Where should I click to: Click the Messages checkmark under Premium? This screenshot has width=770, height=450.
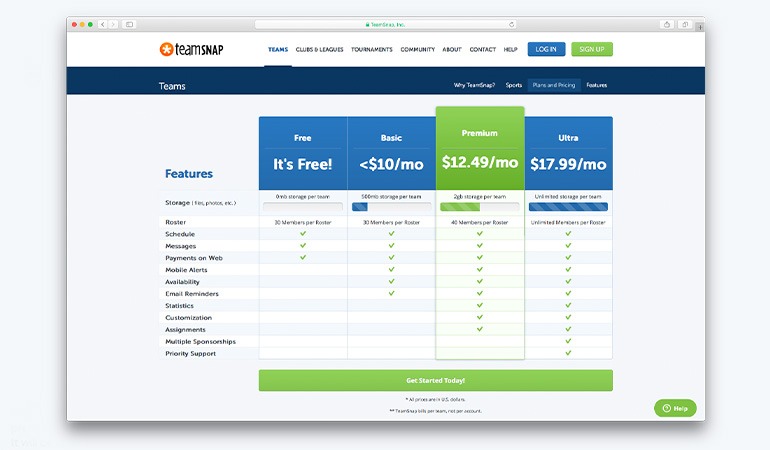(480, 246)
